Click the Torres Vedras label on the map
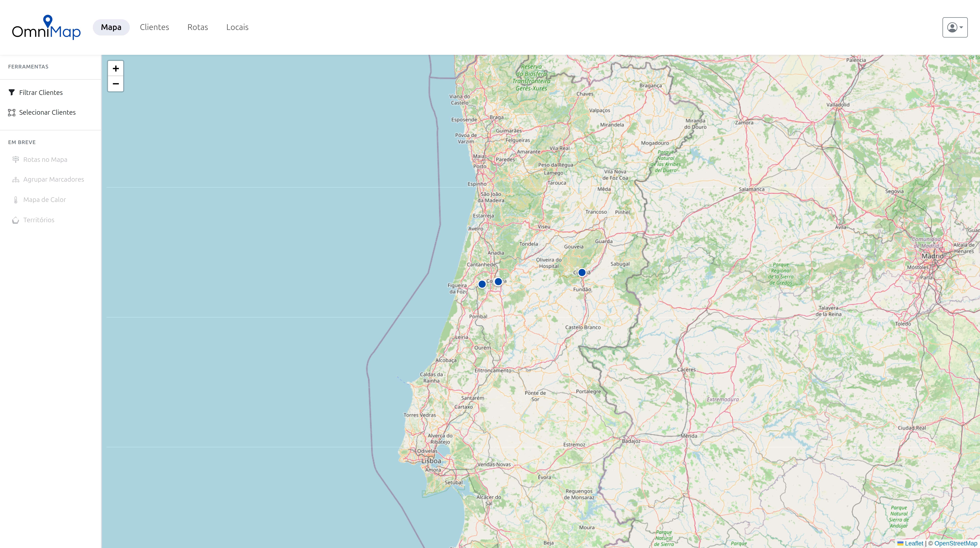Viewport: 980px width, 548px height. [420, 415]
